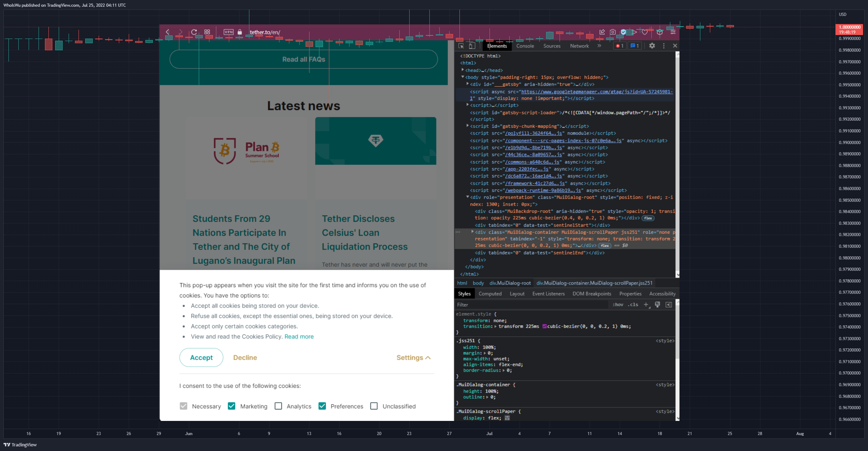Open the Computed styles tab

490,294
